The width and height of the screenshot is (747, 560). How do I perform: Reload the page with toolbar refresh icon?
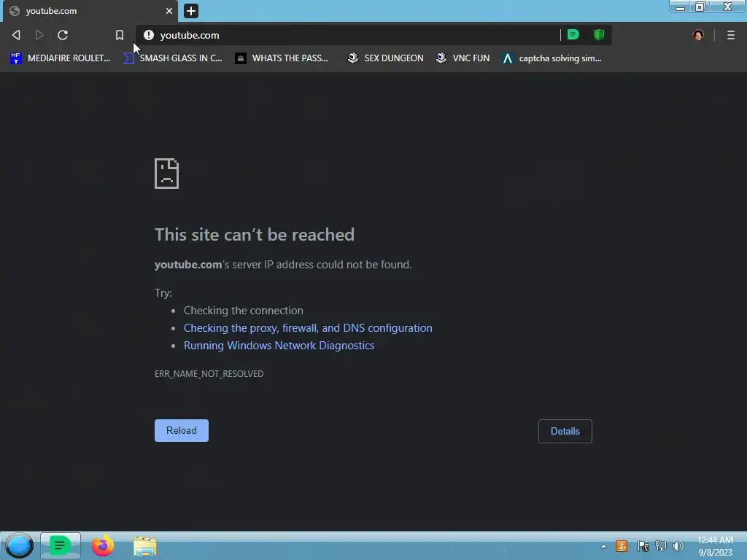(63, 35)
